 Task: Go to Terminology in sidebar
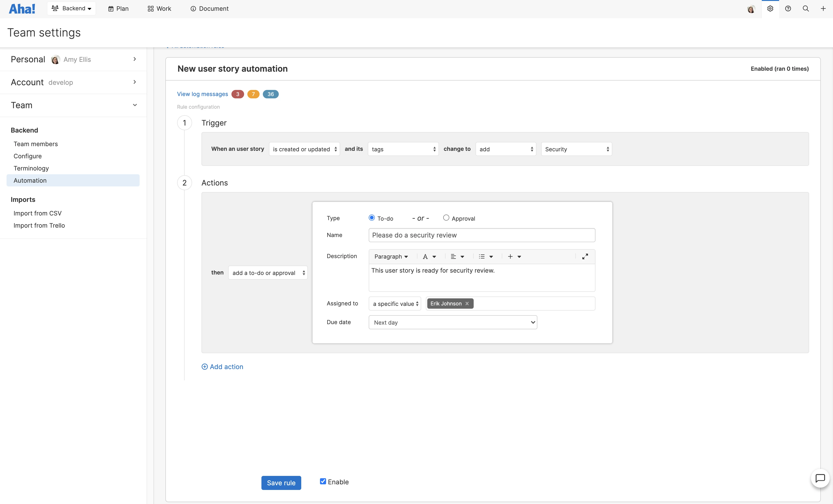point(31,168)
